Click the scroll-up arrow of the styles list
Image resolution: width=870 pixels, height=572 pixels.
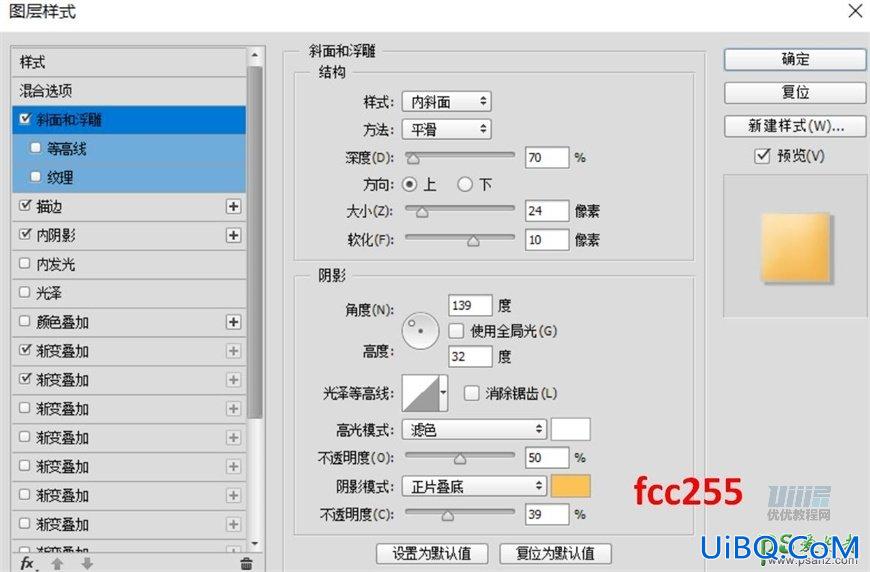[x=255, y=55]
